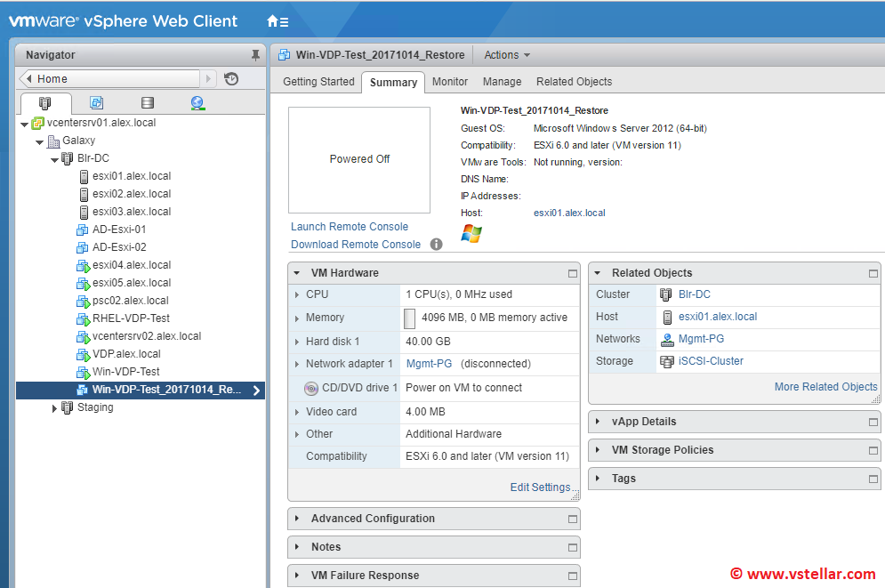The image size is (885, 588).
Task: Click the Powered Off console thumbnail
Action: 359,159
